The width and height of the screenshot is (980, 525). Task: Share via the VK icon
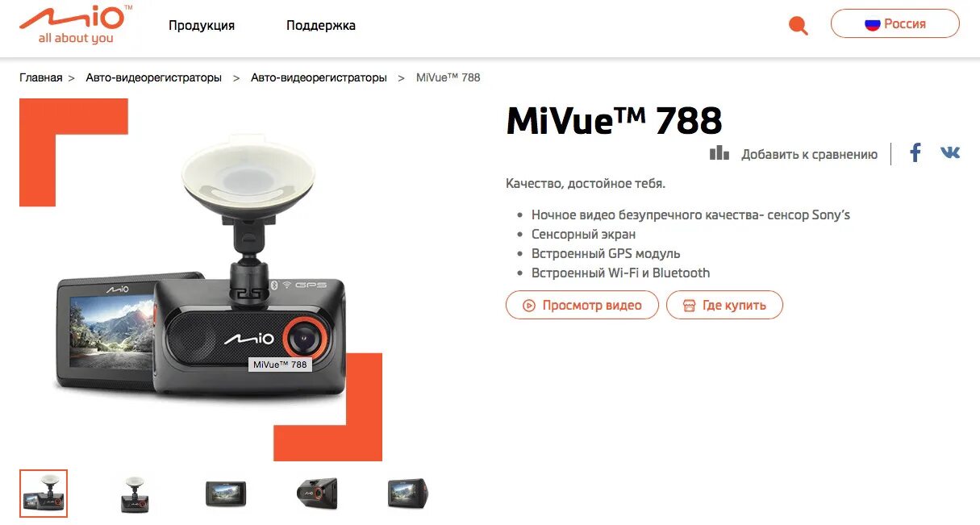(950, 152)
